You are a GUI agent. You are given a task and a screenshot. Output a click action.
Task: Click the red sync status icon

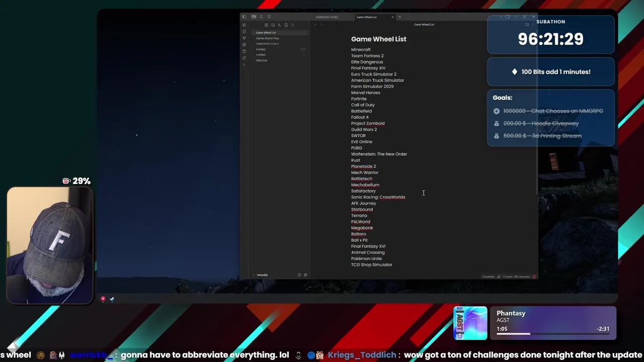pos(534,277)
